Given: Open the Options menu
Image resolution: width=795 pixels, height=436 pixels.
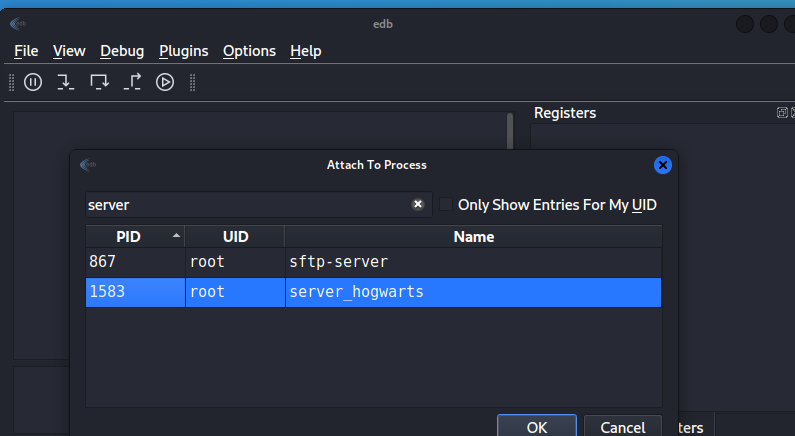Looking at the screenshot, I should pyautogui.click(x=249, y=51).
